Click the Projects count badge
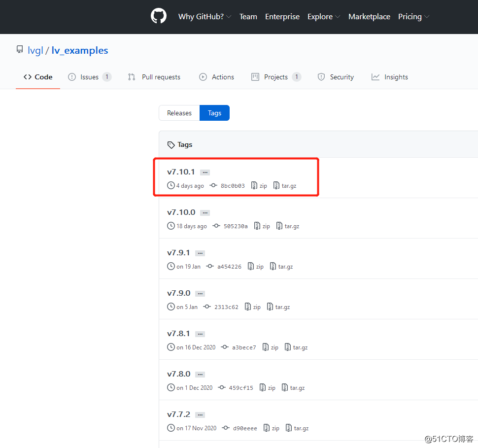Screen dimensions: 478x448 click(x=296, y=77)
